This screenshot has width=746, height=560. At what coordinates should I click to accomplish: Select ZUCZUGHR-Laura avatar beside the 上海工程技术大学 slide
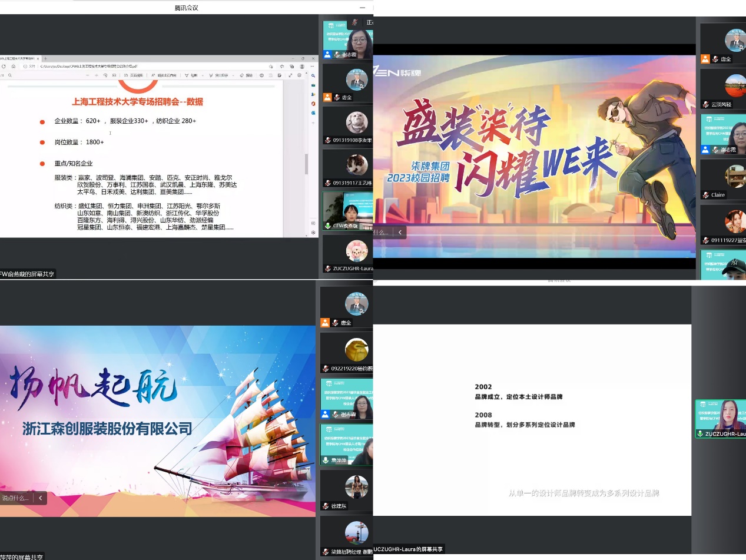pyautogui.click(x=348, y=254)
